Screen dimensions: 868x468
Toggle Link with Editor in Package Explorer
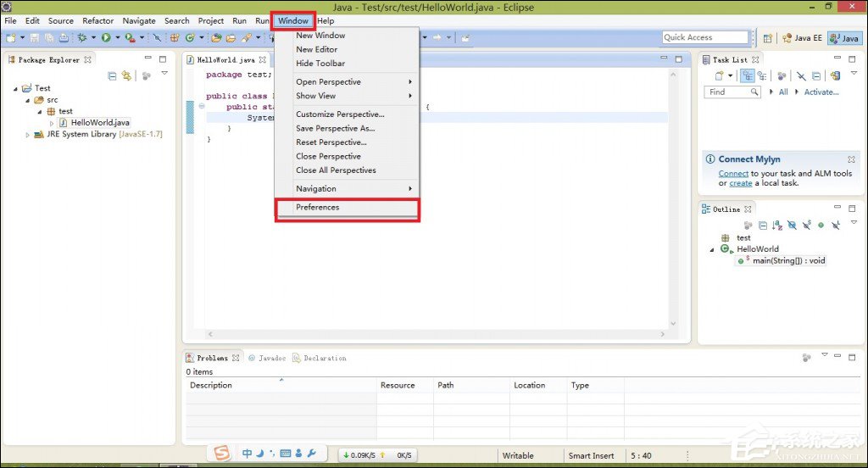coord(127,76)
